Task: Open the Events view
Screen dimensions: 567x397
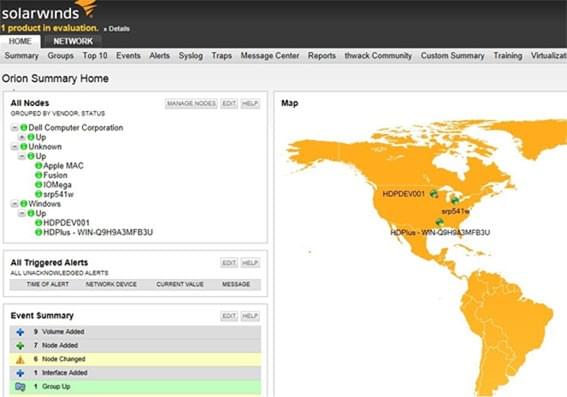Action: point(128,56)
